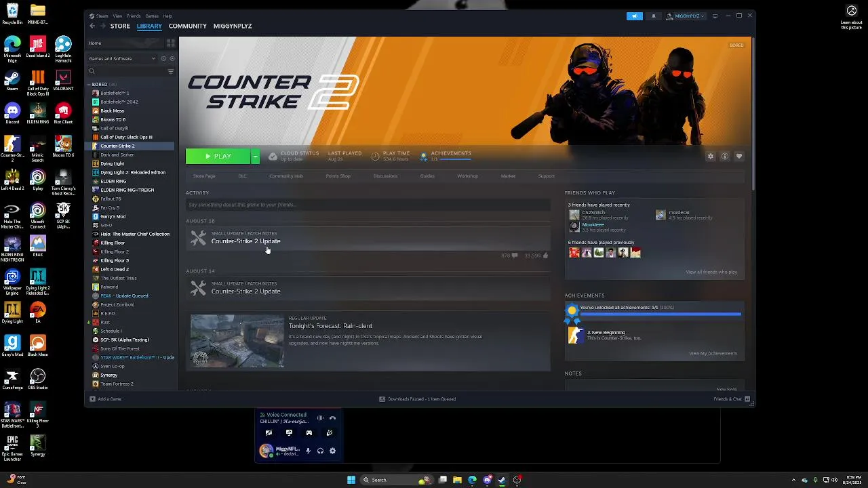Open Workshop link
868x488 pixels.
[x=467, y=176]
